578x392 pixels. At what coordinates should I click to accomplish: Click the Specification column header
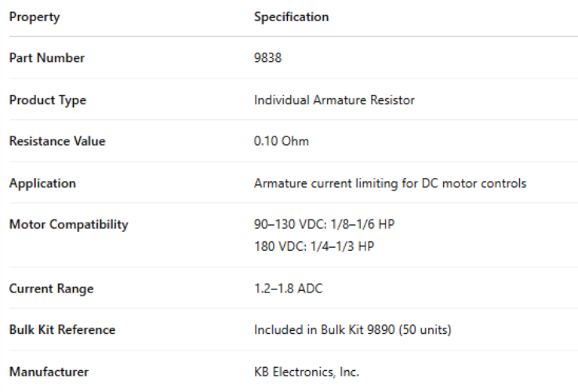291,16
